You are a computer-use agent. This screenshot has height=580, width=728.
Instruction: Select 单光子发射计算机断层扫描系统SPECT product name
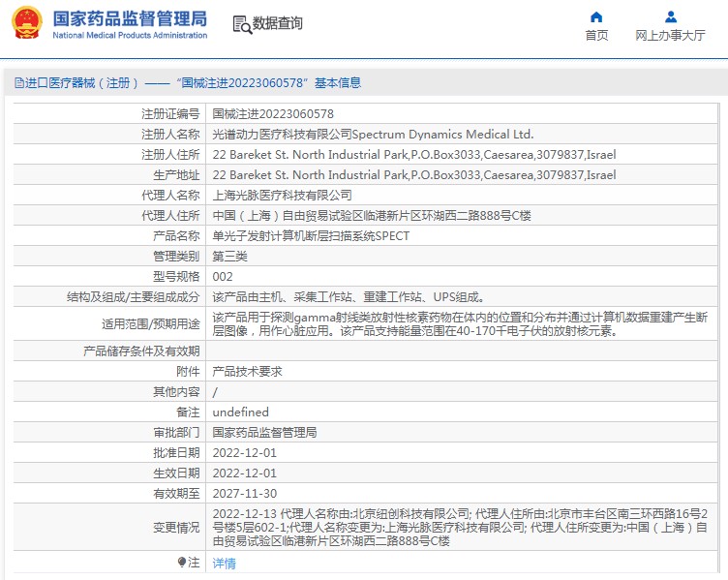click(311, 236)
